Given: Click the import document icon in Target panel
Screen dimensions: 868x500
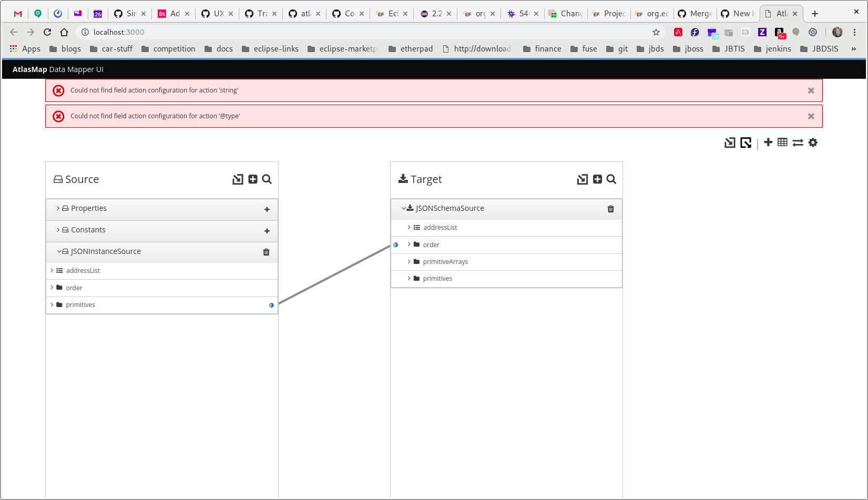Looking at the screenshot, I should pyautogui.click(x=582, y=179).
